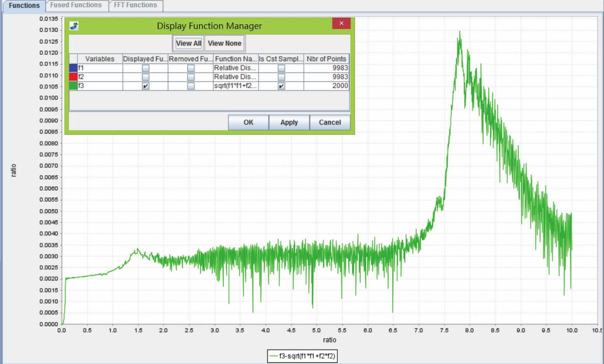
Task: Close the Display Function Manager dialog
Action: (x=341, y=24)
